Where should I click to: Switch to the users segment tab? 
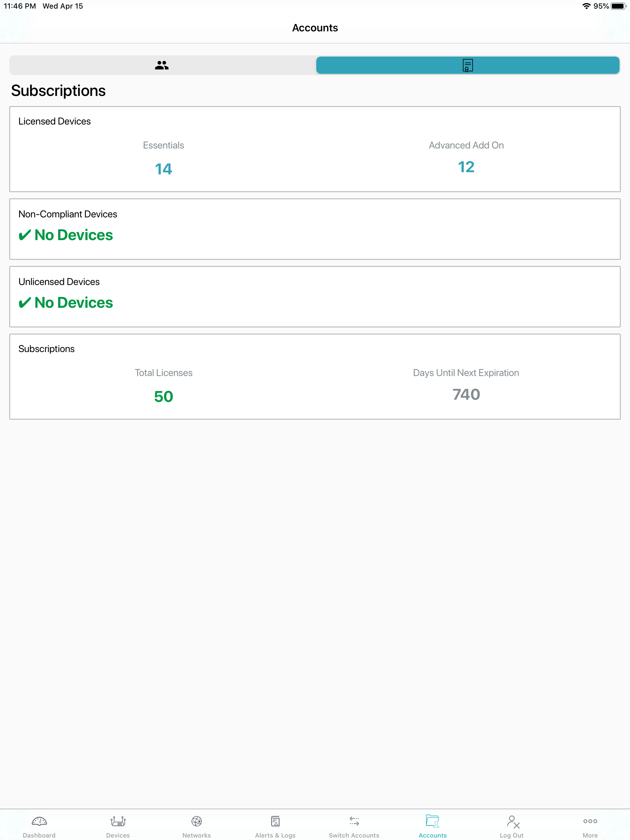[162, 65]
